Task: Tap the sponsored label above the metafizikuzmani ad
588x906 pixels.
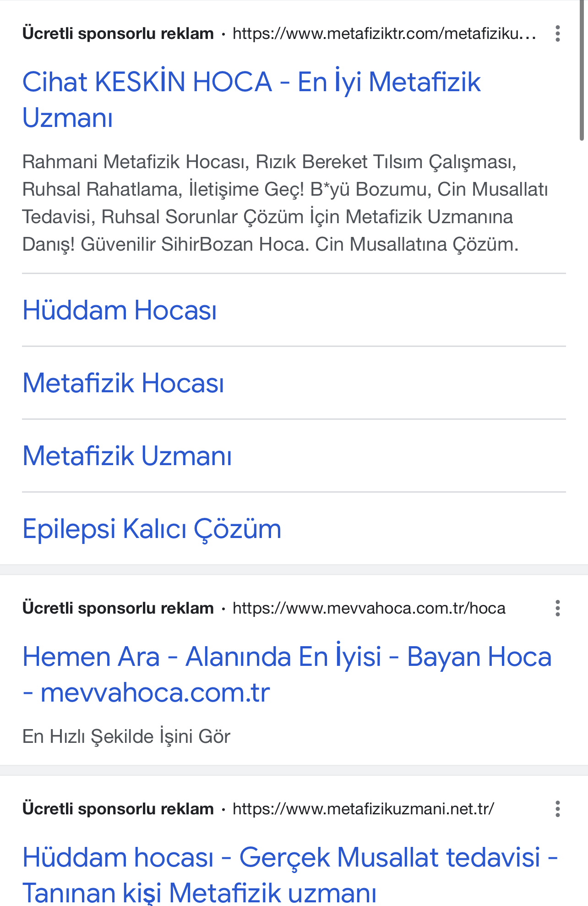Action: point(118,809)
